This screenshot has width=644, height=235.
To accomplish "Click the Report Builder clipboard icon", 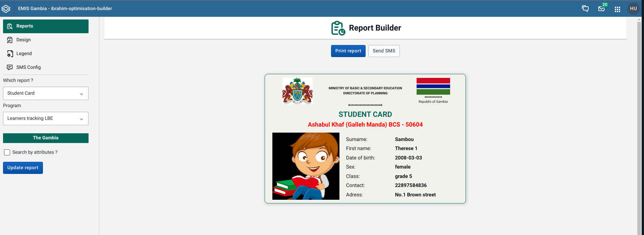I will [x=338, y=28].
